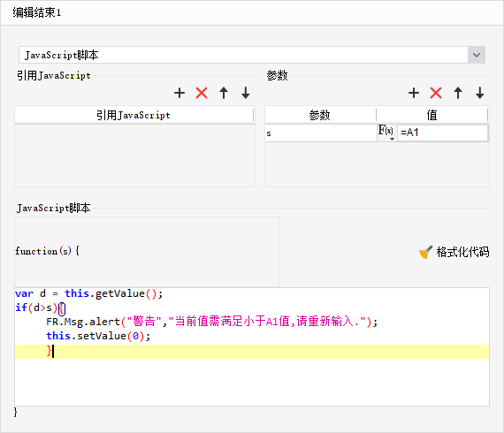Move referenced JavaScript entry up
504x433 pixels.
tap(224, 93)
